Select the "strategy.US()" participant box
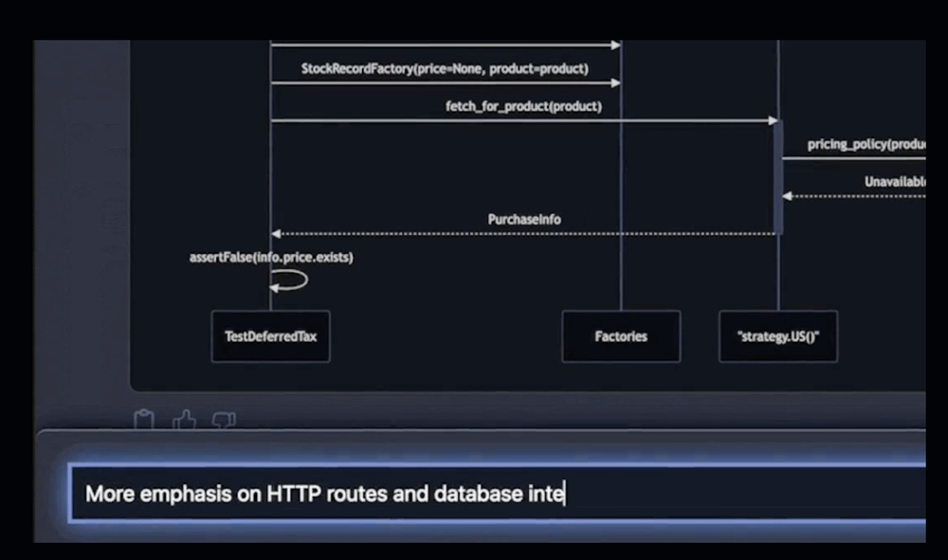This screenshot has width=948, height=560. point(778,336)
